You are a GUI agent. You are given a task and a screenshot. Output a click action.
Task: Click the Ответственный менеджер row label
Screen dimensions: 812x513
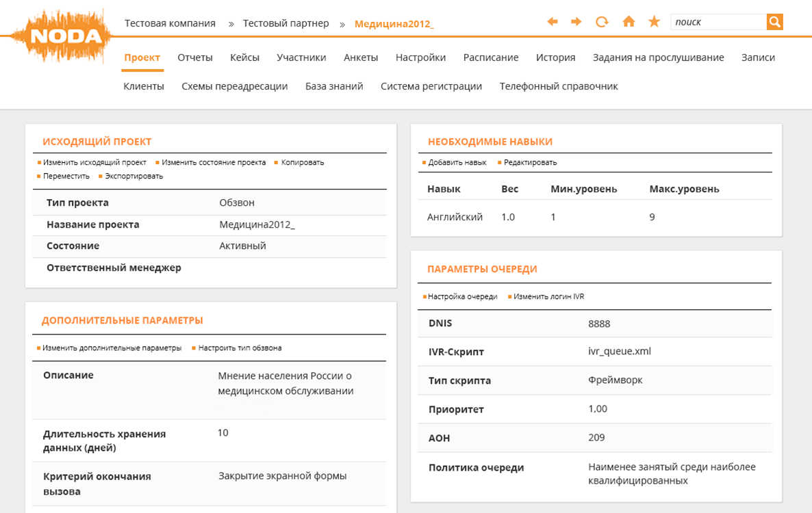pyautogui.click(x=114, y=268)
